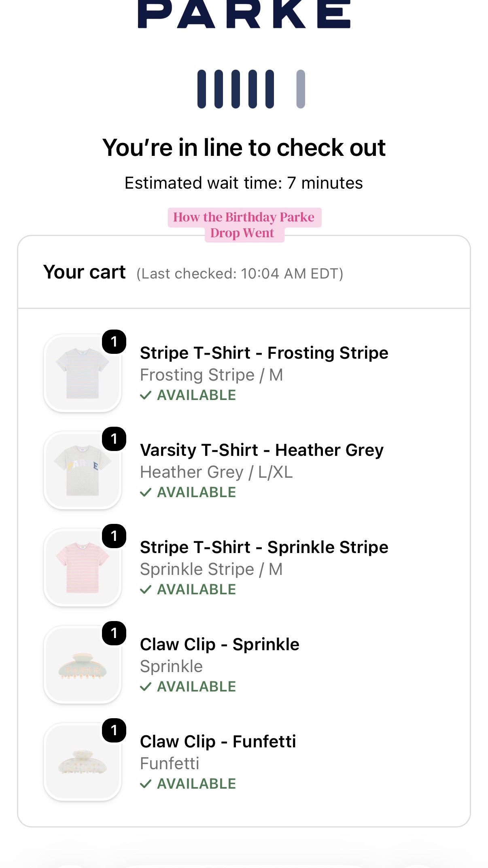Select the 'Stripe T-Shirt - Frosting Stripe' title
The height and width of the screenshot is (868, 488).
coord(264,353)
